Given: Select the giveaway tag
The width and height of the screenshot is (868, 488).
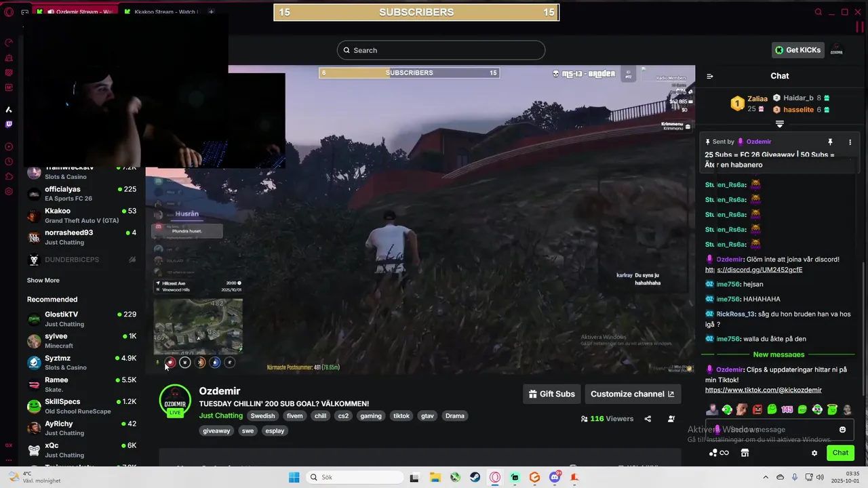Looking at the screenshot, I should (x=216, y=430).
